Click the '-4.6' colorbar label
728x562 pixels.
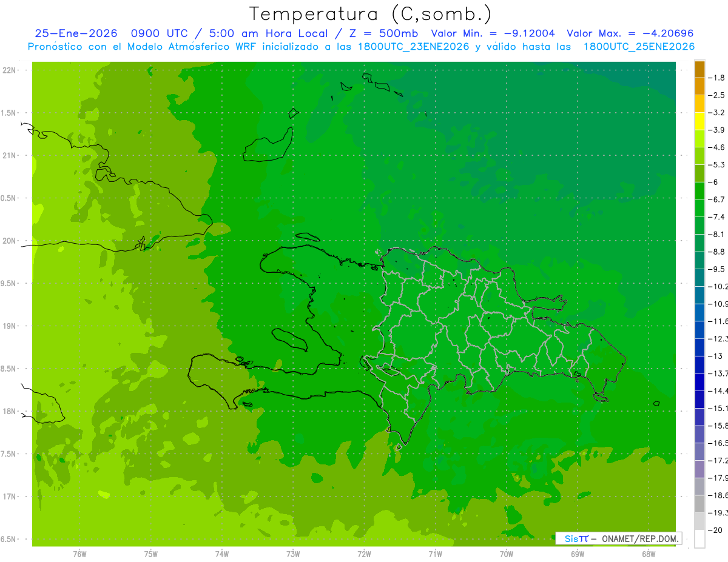pos(716,147)
